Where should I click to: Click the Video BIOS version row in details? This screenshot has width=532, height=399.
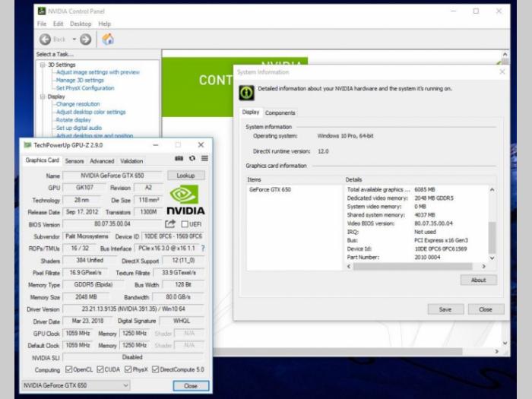point(400,223)
